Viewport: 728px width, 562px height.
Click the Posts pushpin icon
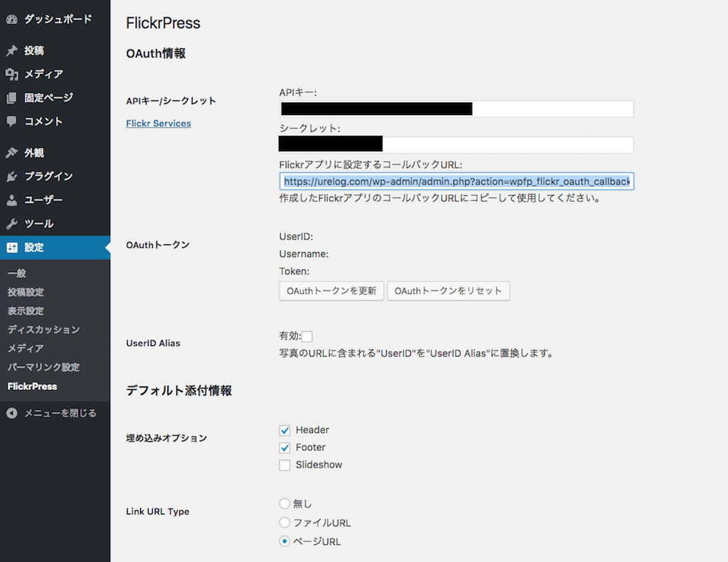pyautogui.click(x=11, y=50)
